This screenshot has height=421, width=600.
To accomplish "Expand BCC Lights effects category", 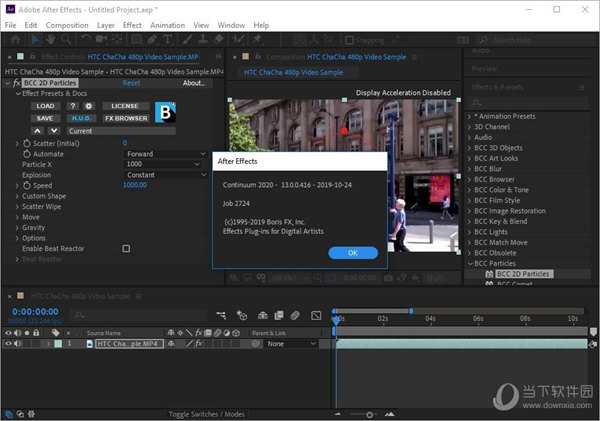I will (470, 232).
